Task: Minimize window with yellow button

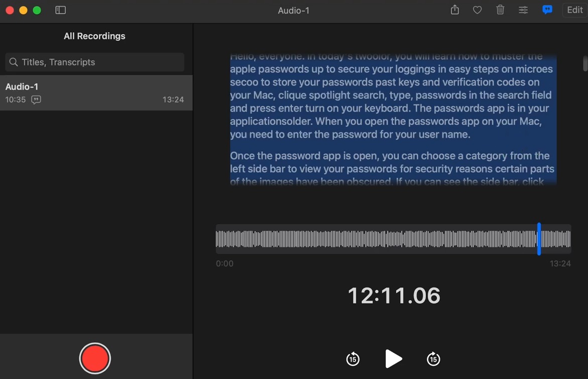Action: tap(23, 10)
